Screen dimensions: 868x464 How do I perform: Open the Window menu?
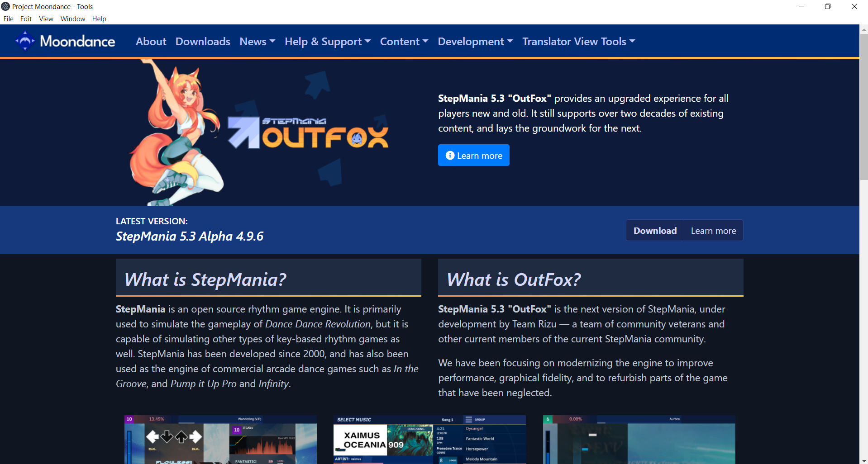pyautogui.click(x=72, y=19)
